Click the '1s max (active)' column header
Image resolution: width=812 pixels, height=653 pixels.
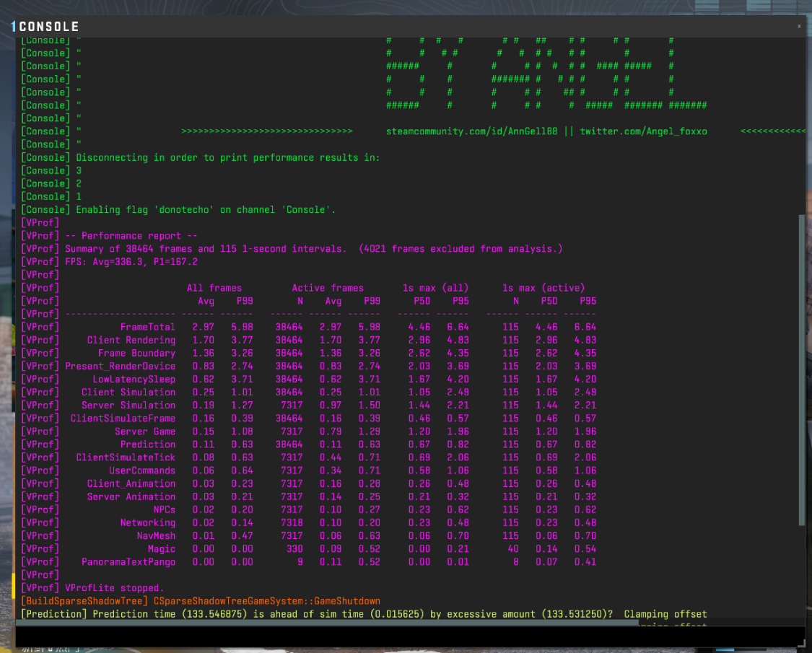[x=543, y=288]
